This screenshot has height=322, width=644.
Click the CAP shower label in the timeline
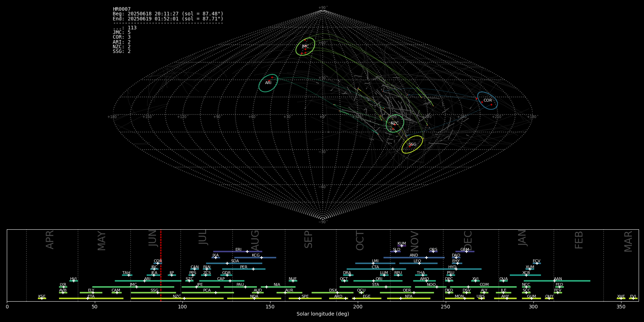tap(221, 279)
